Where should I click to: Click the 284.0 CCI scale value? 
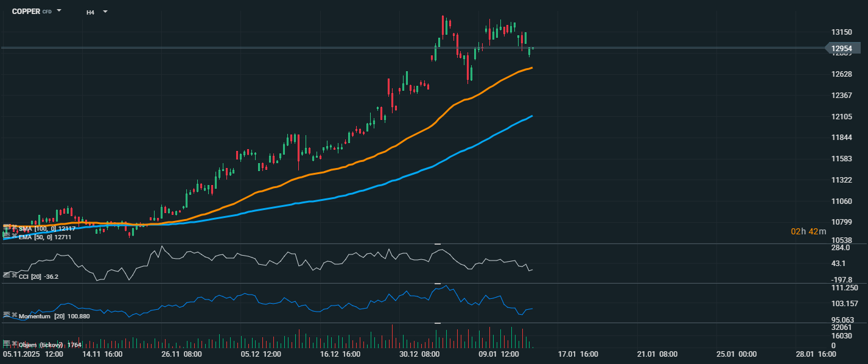(842, 248)
